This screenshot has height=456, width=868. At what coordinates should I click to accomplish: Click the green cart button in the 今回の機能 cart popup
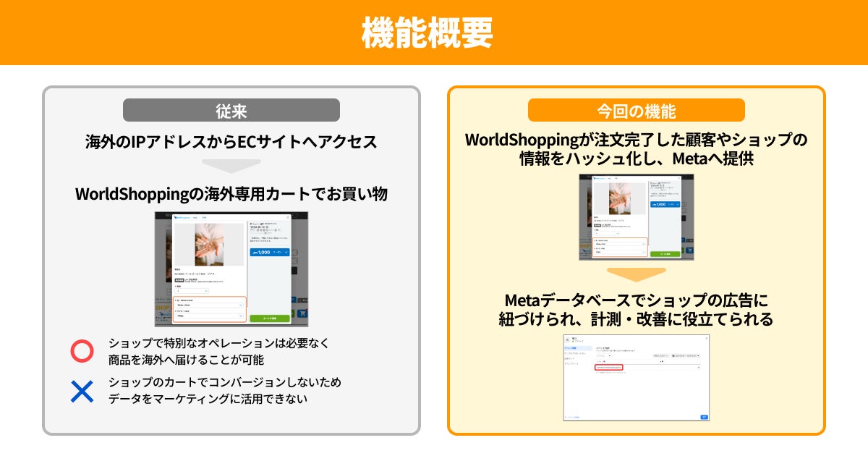point(665,254)
